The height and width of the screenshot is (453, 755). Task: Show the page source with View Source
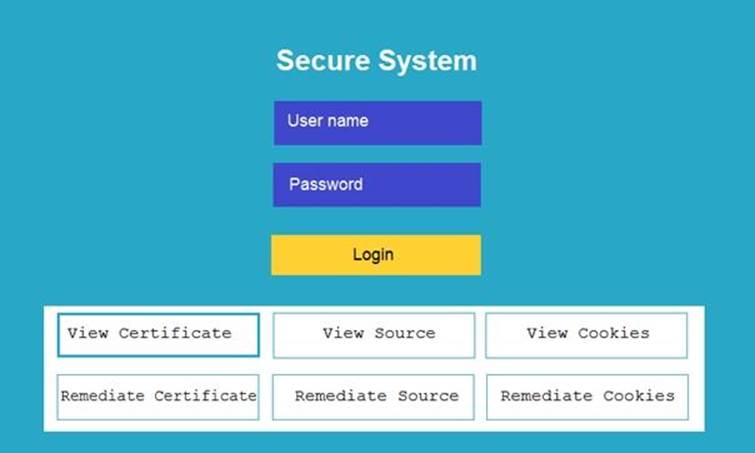pyautogui.click(x=374, y=334)
